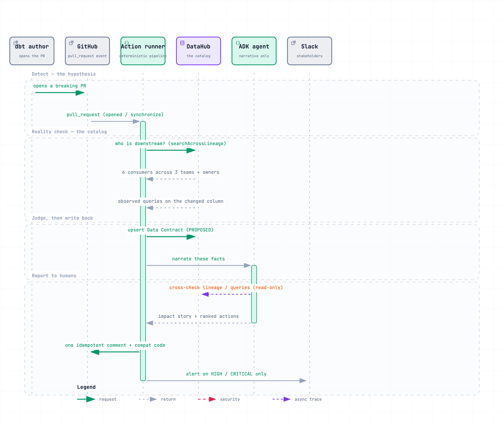Click 'pull_request (opened / synchronize)' message label

click(x=115, y=115)
